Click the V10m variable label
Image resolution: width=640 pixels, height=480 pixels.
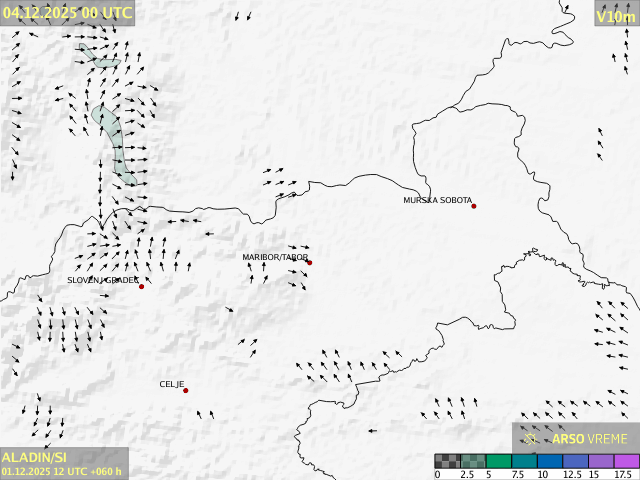[x=616, y=16]
